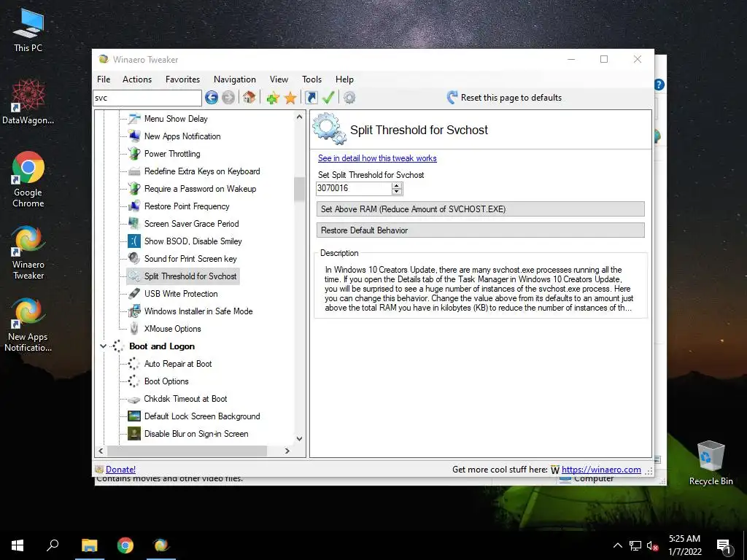Image resolution: width=747 pixels, height=560 pixels.
Task: Click Set Above RAM button
Action: (x=480, y=209)
